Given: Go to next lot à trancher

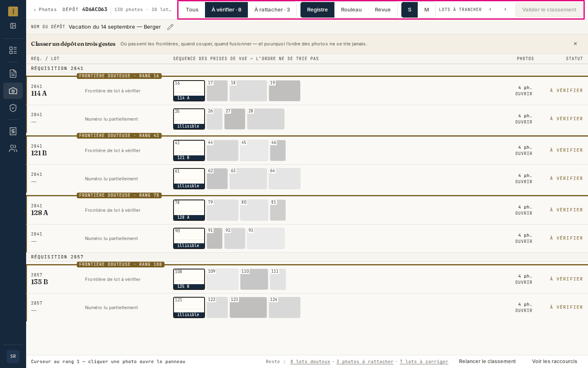Looking at the screenshot, I should 505,9.
